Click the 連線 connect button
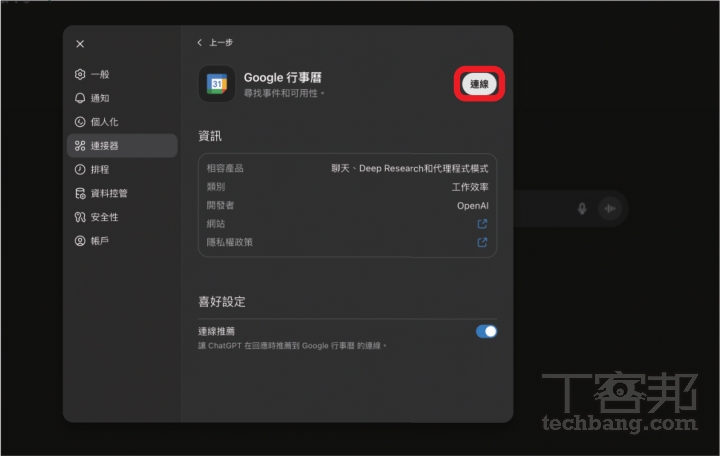Image resolution: width=720 pixels, height=456 pixels. click(x=479, y=84)
